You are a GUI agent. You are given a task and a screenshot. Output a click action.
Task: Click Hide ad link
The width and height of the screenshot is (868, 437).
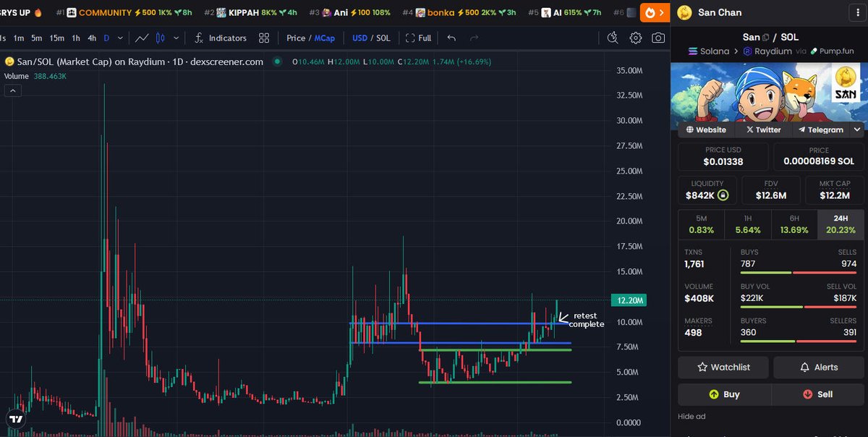coord(692,416)
